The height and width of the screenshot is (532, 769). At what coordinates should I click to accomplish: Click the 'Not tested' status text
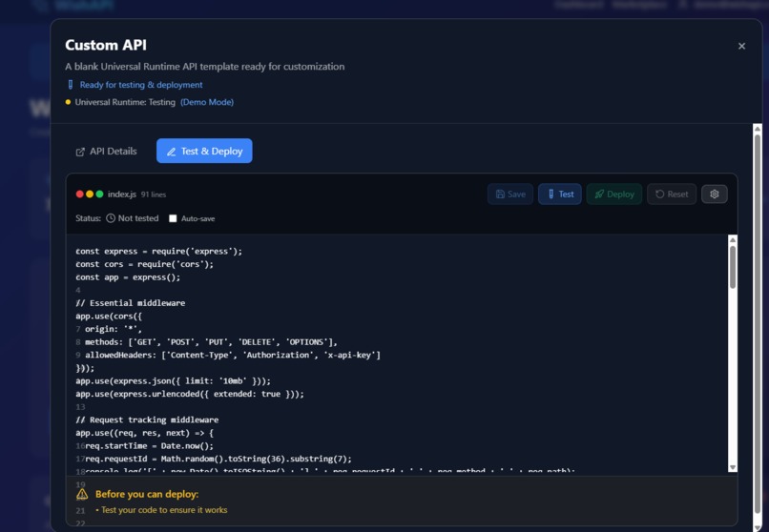[138, 218]
